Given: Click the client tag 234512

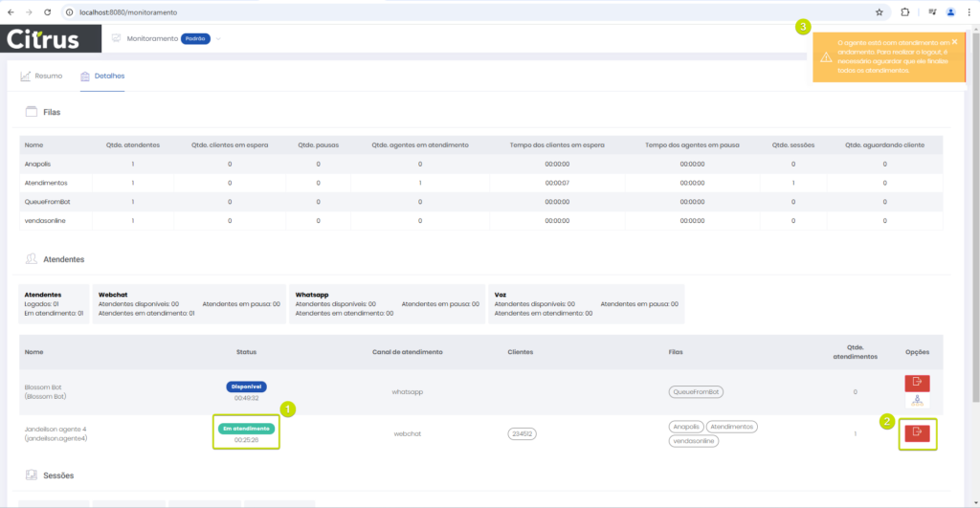Looking at the screenshot, I should point(522,433).
